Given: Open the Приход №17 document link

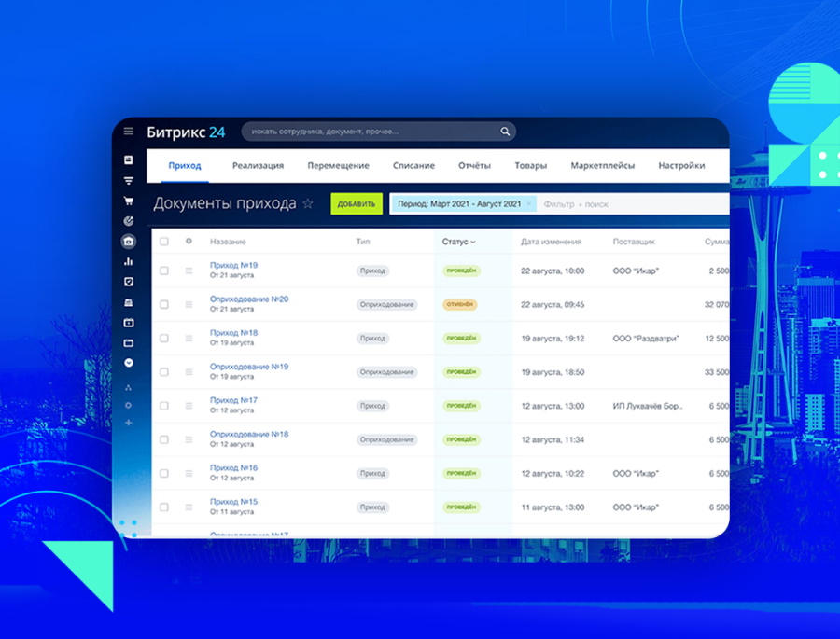Looking at the screenshot, I should click(233, 400).
